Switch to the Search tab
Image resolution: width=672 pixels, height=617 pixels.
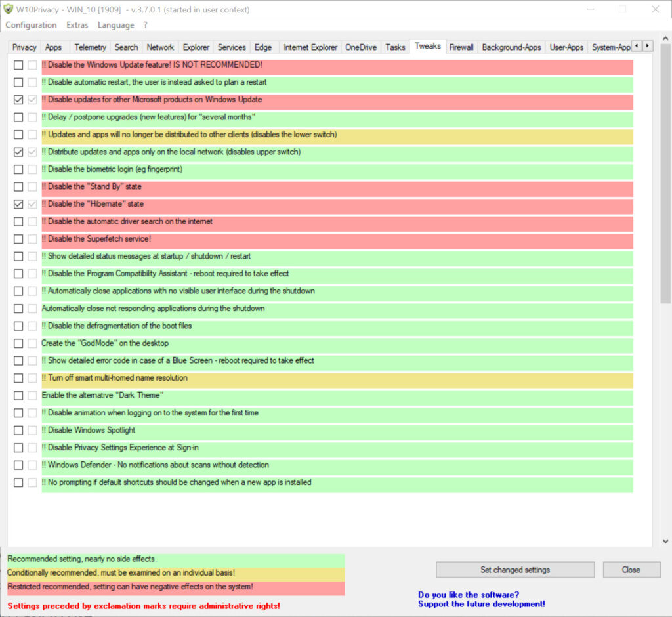pyautogui.click(x=127, y=47)
